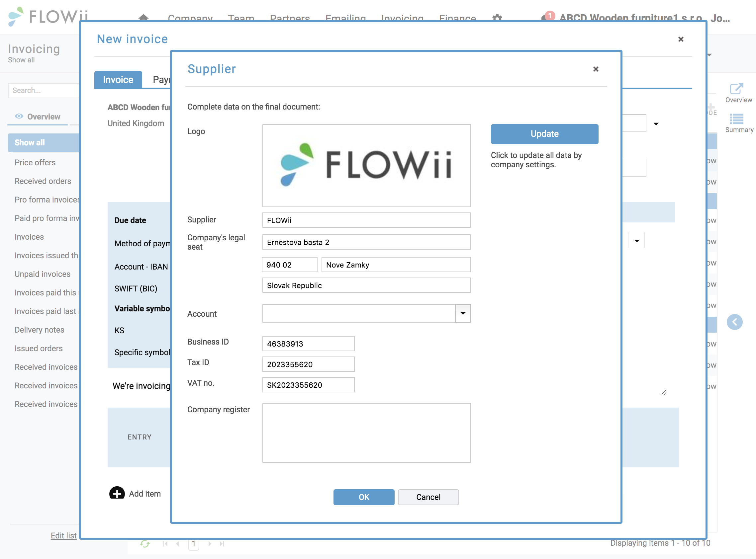Click the Tax ID field 2023355620
This screenshot has height=559, width=756.
[x=308, y=364]
